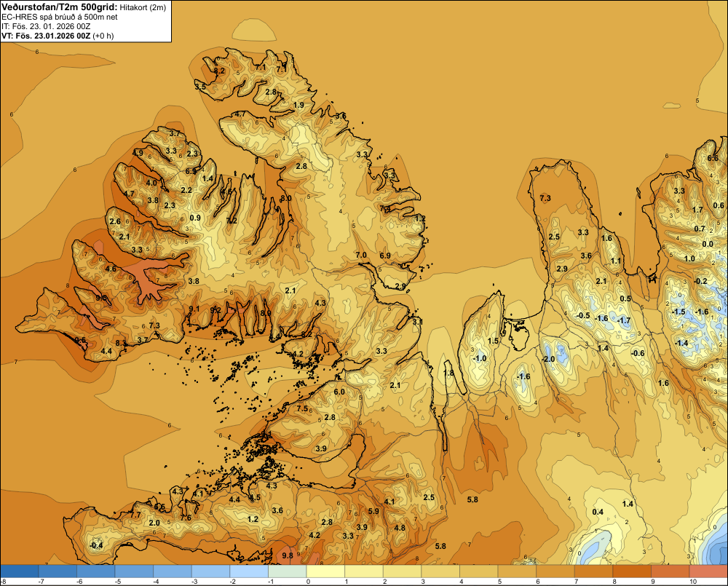728x586 pixels.
Task: Select the '-2.0' temperature value
Action: [548, 359]
